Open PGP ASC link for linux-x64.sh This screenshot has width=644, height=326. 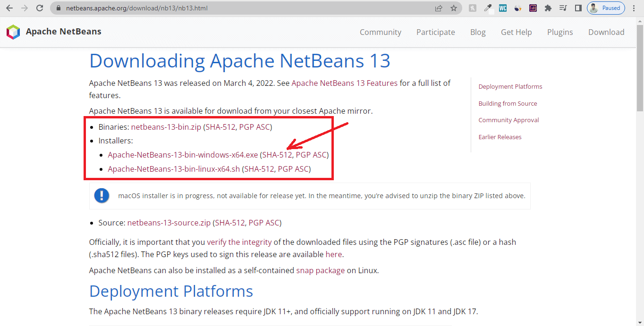point(293,169)
